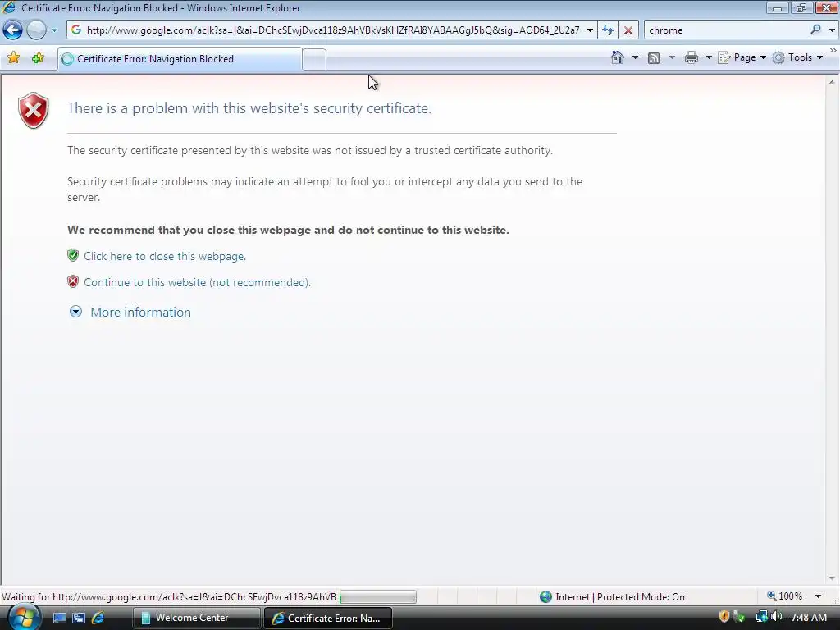Click the Switch between windows quick launch icon

tap(78, 618)
